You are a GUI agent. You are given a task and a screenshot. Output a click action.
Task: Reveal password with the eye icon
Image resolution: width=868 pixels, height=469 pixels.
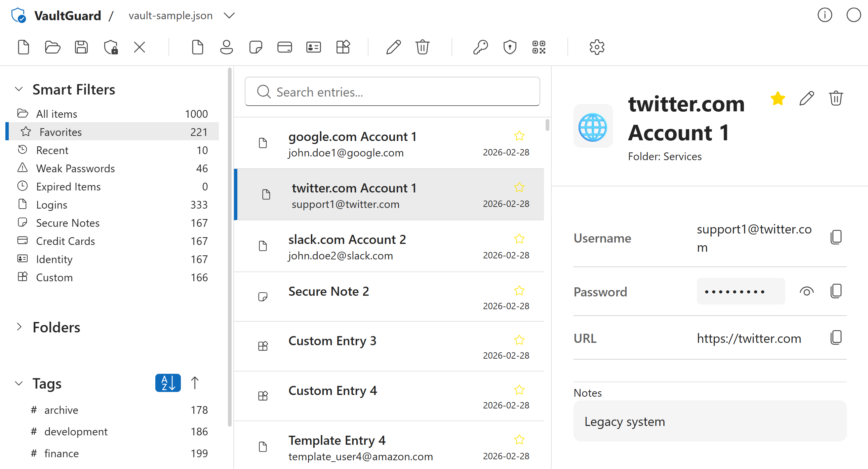point(806,291)
